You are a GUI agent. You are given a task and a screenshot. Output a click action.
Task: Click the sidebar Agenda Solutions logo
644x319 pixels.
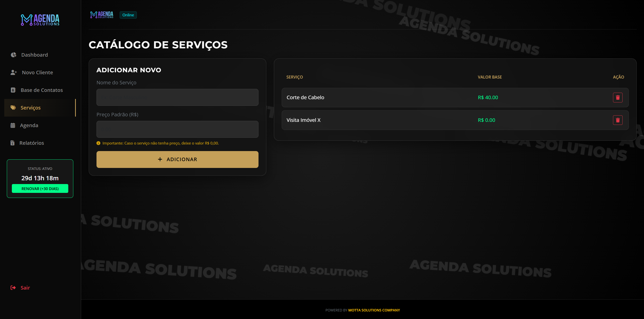[x=40, y=20]
